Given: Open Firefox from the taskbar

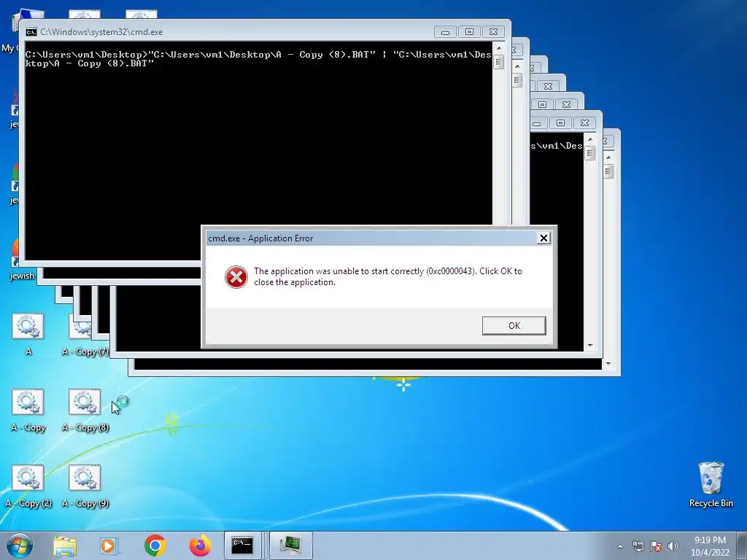Looking at the screenshot, I should (200, 545).
